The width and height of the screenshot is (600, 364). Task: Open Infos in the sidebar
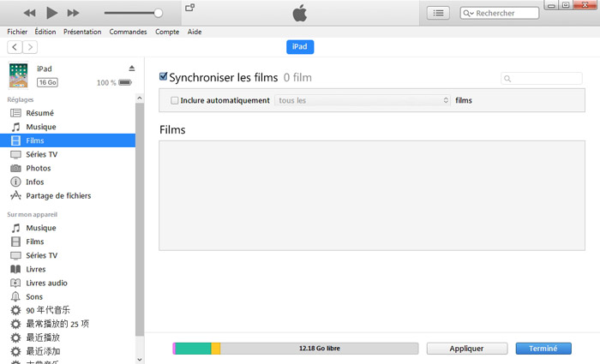[x=68, y=182]
